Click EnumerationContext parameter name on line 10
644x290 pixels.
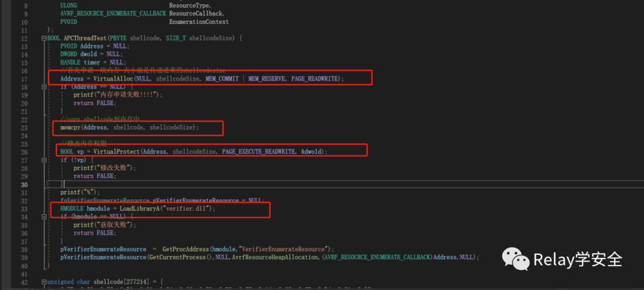199,21
